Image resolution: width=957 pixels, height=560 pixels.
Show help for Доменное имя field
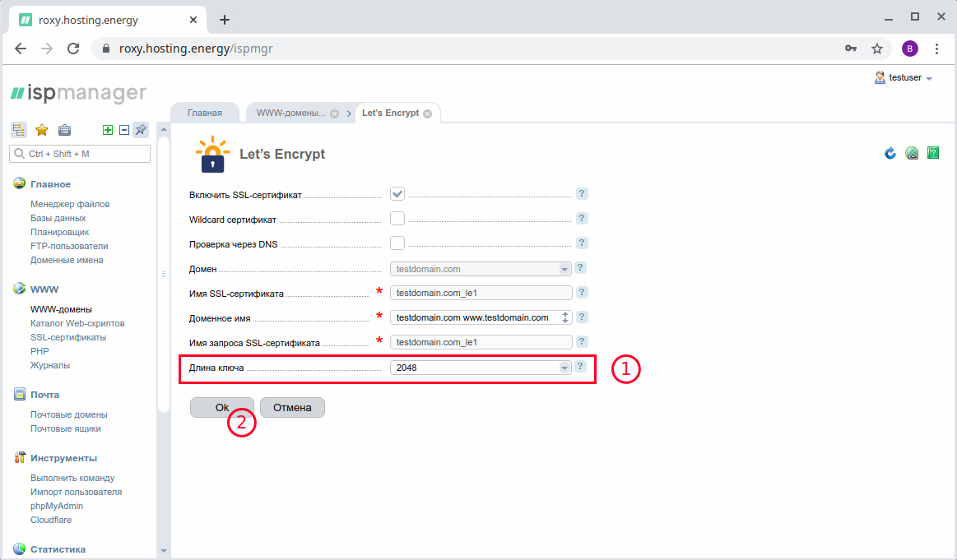(x=582, y=317)
